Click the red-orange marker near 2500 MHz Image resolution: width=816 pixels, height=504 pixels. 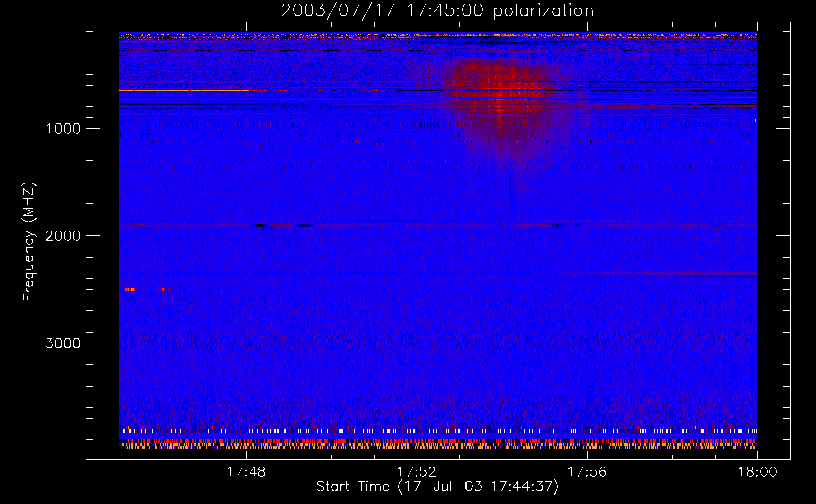click(x=130, y=289)
